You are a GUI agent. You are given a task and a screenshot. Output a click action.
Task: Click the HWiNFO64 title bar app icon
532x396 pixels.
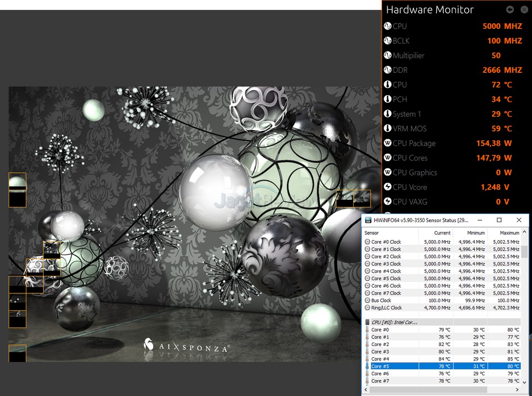click(x=368, y=220)
